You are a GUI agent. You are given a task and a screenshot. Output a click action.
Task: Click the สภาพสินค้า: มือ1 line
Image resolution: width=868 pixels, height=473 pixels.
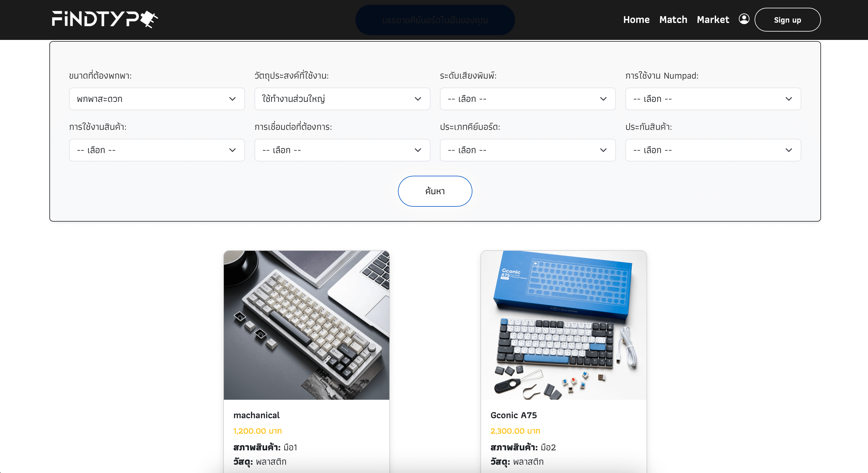tap(265, 447)
